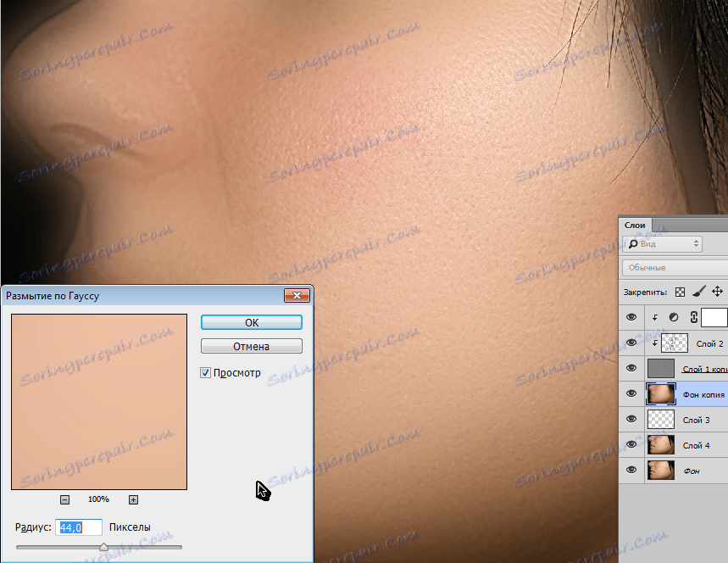Click clipping arrow on adjustment layer

click(x=655, y=318)
